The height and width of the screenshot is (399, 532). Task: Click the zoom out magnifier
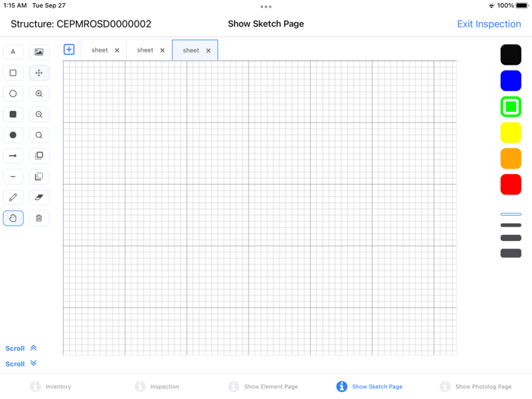coord(39,114)
